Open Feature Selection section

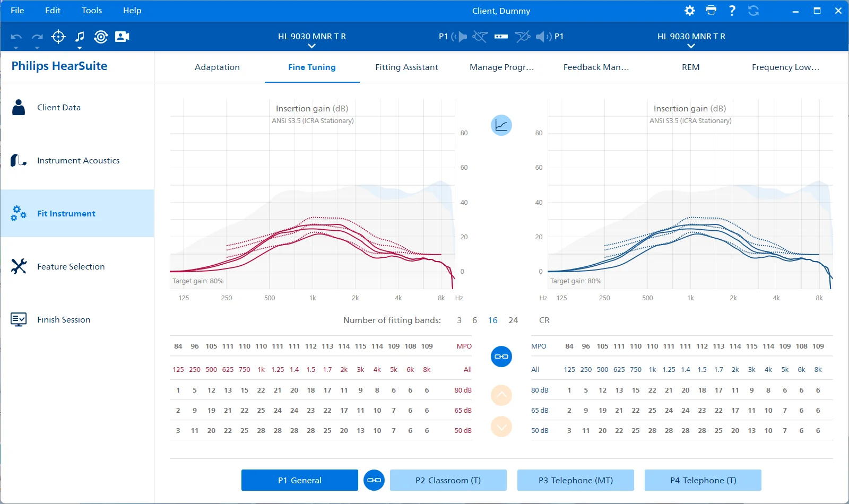coord(77,266)
